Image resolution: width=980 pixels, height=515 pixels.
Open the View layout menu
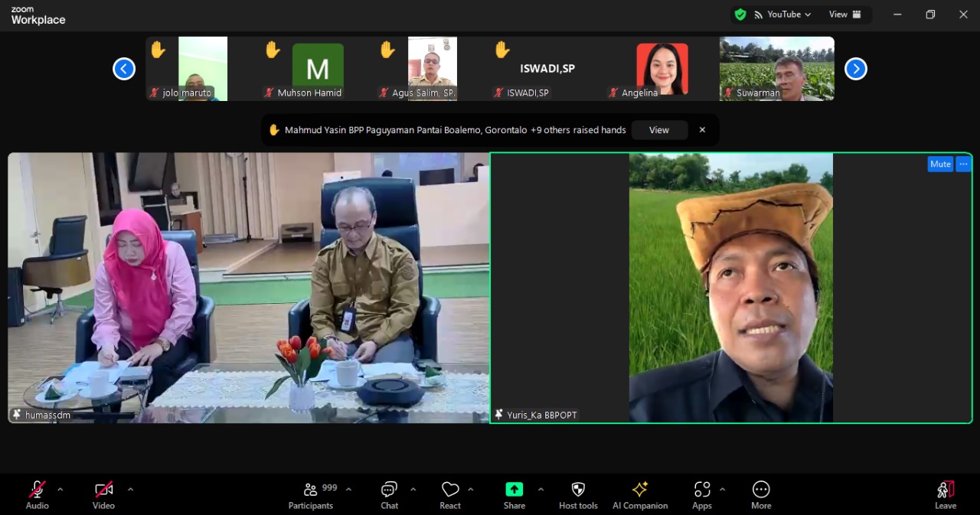pyautogui.click(x=843, y=14)
